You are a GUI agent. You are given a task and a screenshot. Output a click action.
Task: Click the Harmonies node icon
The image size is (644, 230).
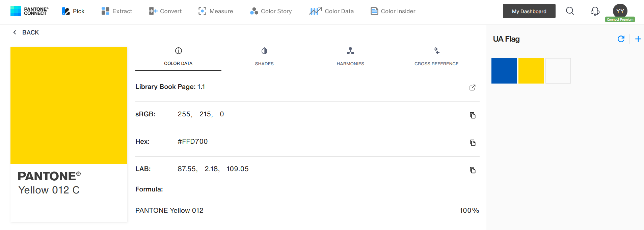tap(350, 51)
